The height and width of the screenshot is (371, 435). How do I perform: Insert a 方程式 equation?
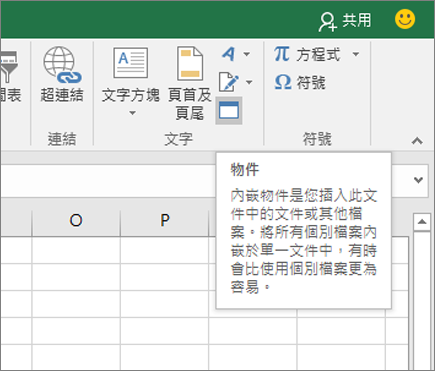click(307, 54)
